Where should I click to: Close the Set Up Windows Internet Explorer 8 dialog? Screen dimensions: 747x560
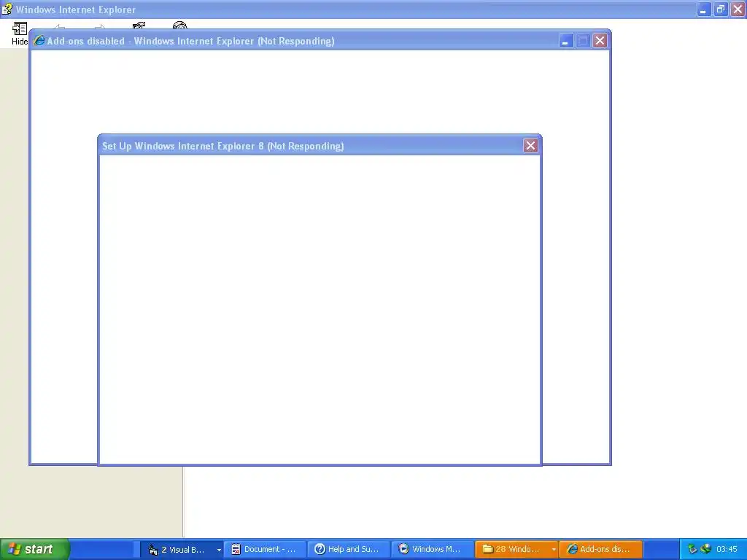pyautogui.click(x=531, y=146)
